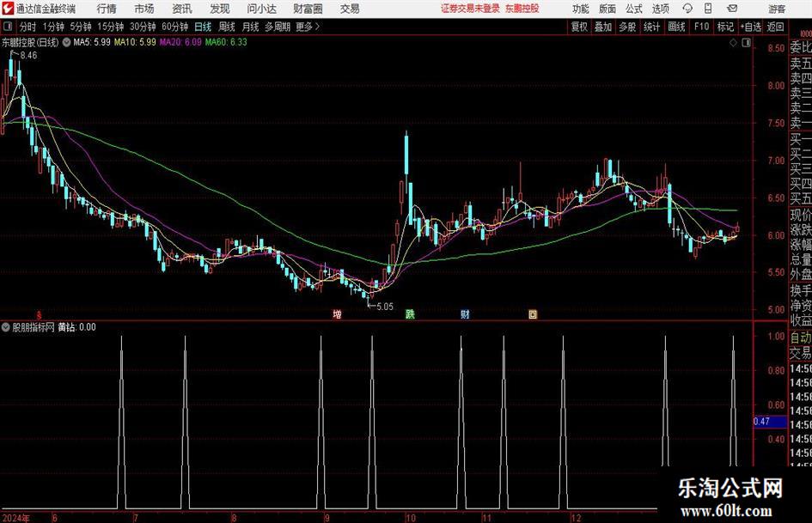Click the 5.05 low price label
The width and height of the screenshot is (812, 523).
[x=385, y=307]
